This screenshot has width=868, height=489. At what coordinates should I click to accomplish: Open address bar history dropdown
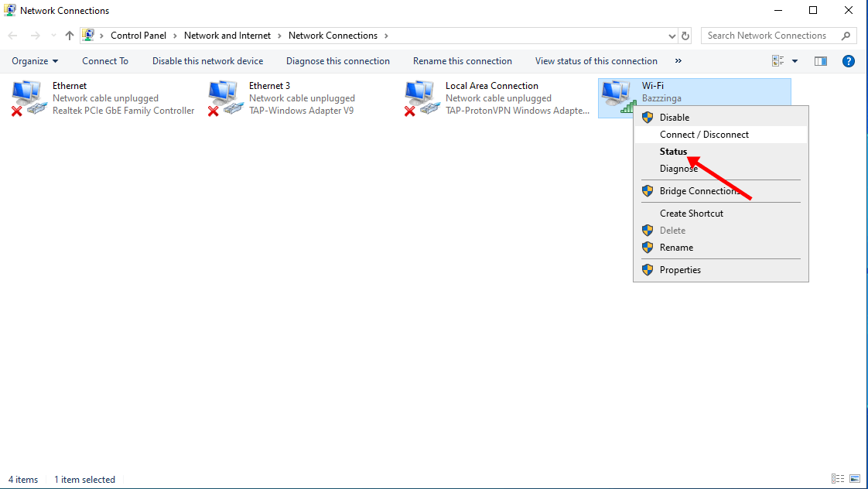click(672, 36)
